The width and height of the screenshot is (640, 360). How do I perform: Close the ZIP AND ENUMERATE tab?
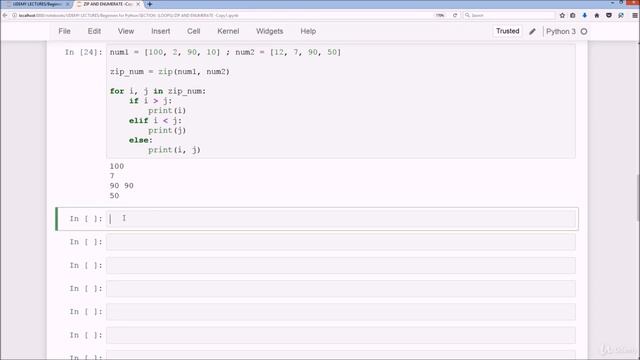[x=138, y=4]
